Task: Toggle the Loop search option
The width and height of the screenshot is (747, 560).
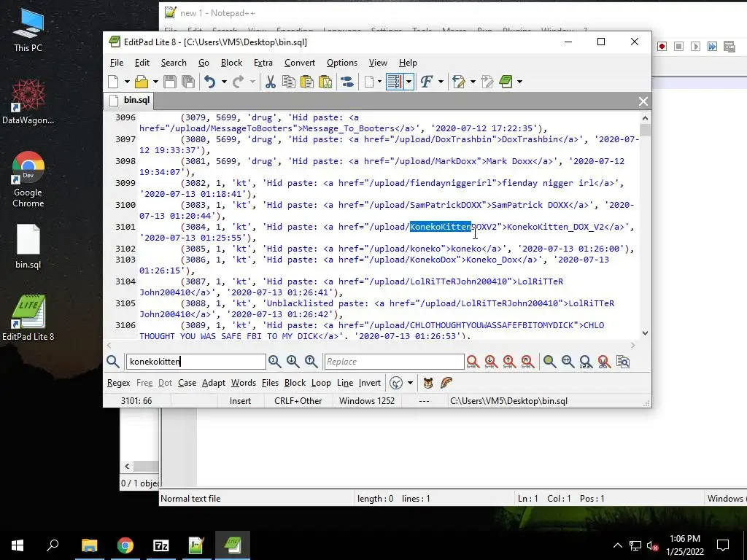Action: (321, 383)
